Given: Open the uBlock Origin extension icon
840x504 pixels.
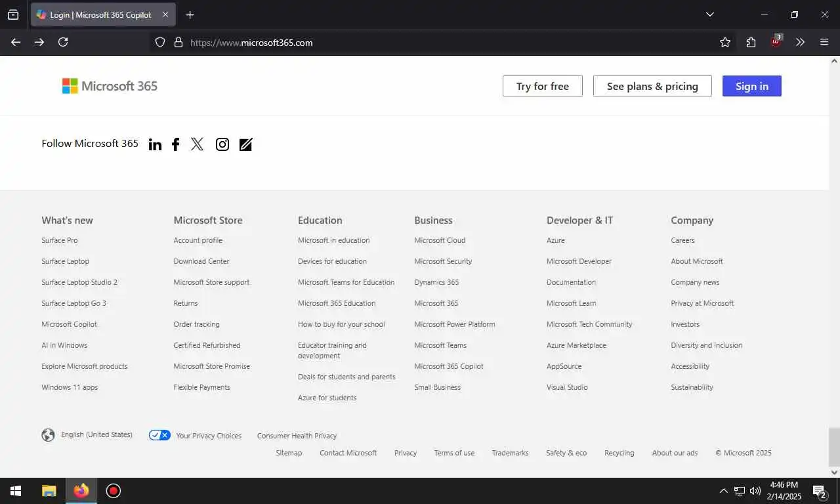Looking at the screenshot, I should tap(776, 41).
